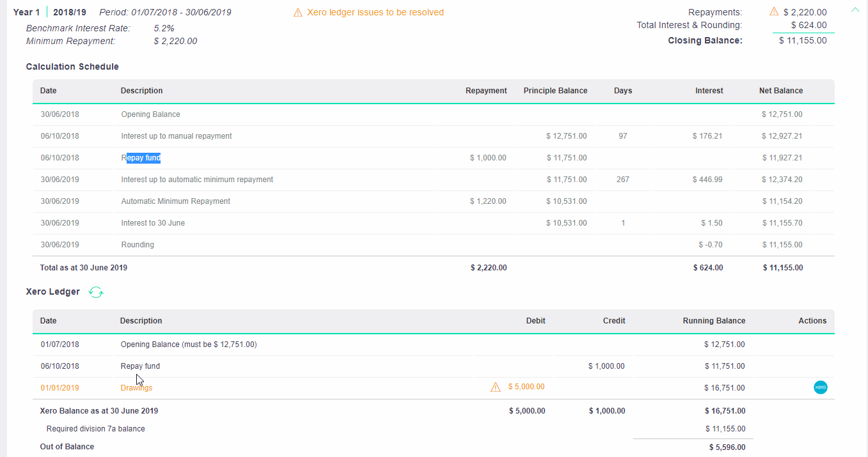The height and width of the screenshot is (457, 868).
Task: Select the Automatic Minimum Repayment row
Action: pos(175,201)
